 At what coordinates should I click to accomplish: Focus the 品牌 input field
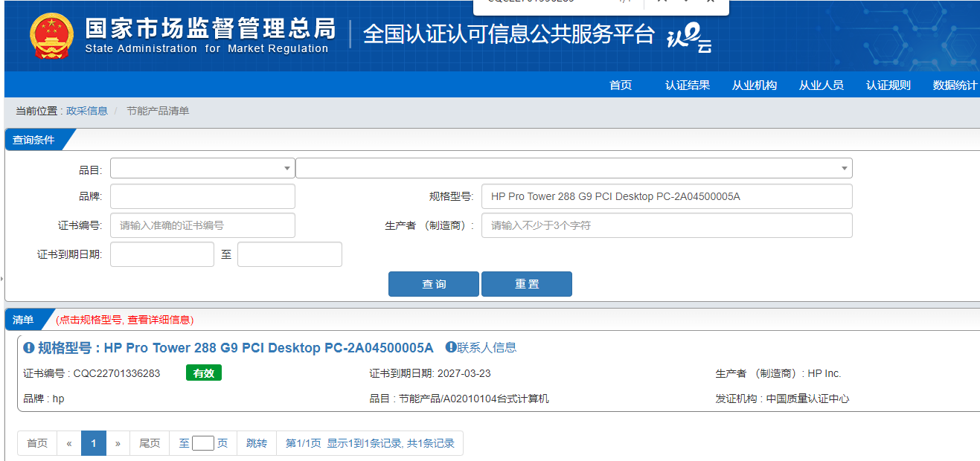click(x=202, y=196)
